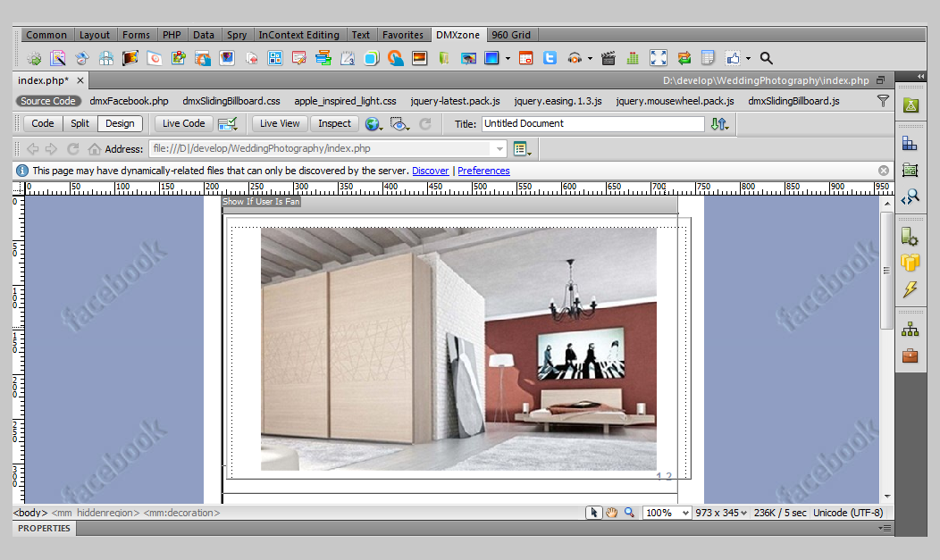The image size is (940, 560).
Task: Click the blue square lightbox icon
Action: (x=491, y=58)
